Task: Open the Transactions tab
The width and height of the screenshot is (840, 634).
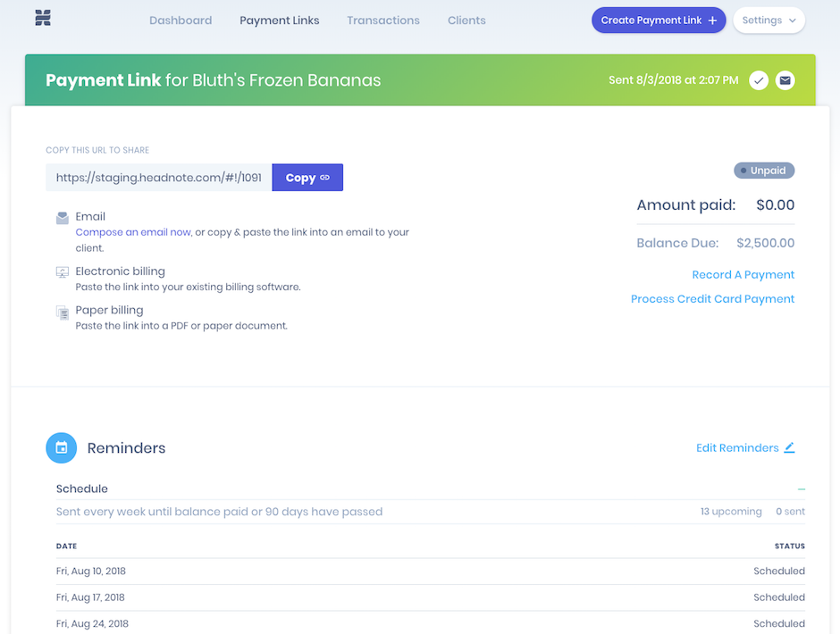Action: (x=382, y=20)
